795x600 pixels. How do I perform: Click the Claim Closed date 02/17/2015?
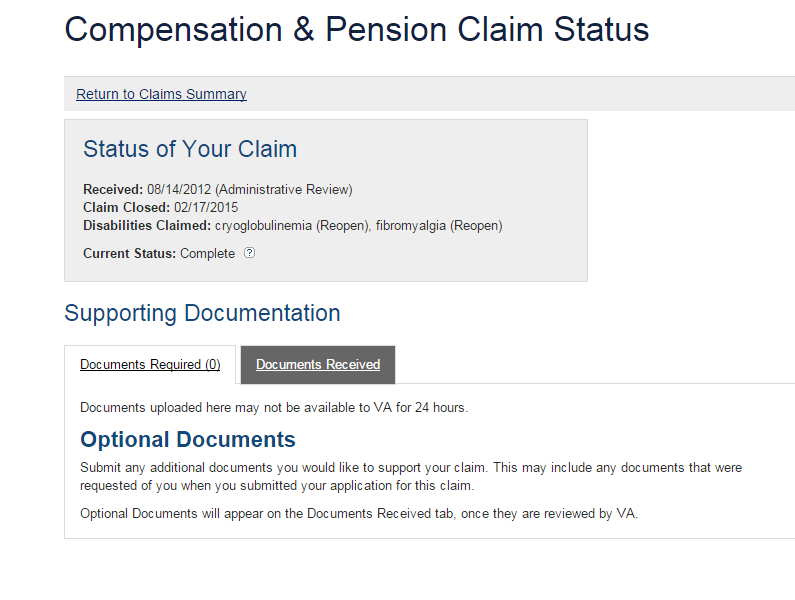click(206, 207)
